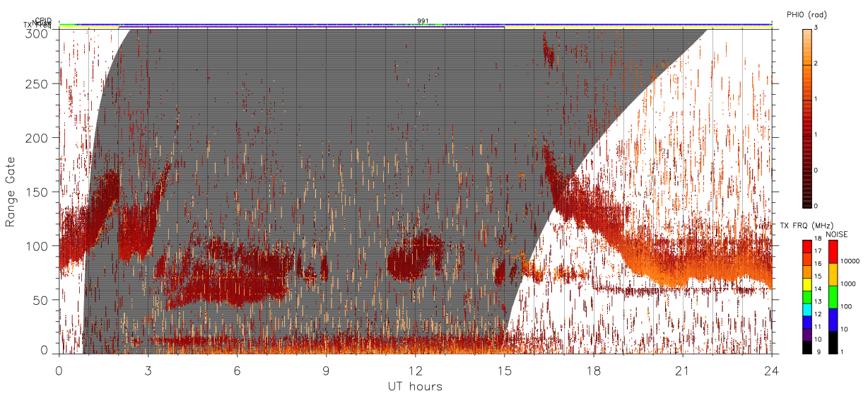This screenshot has width=868, height=401.
Task: Click the x-axis tick label '6'
Action: [237, 370]
